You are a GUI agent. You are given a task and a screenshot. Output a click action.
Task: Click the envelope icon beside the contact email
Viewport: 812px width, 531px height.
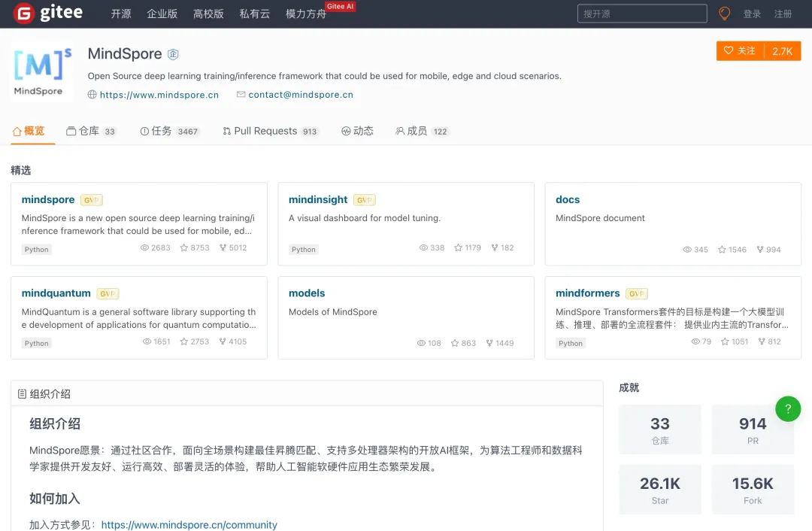[241, 95]
